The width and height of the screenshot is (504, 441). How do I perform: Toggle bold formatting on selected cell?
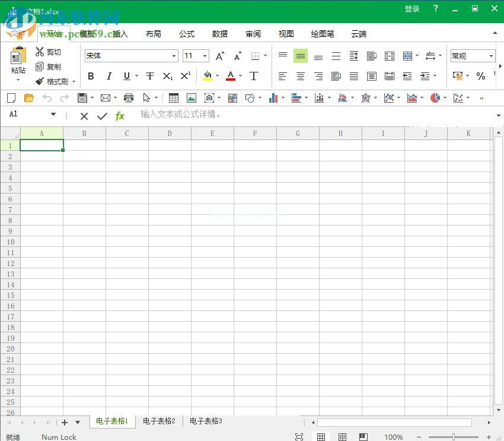point(91,76)
